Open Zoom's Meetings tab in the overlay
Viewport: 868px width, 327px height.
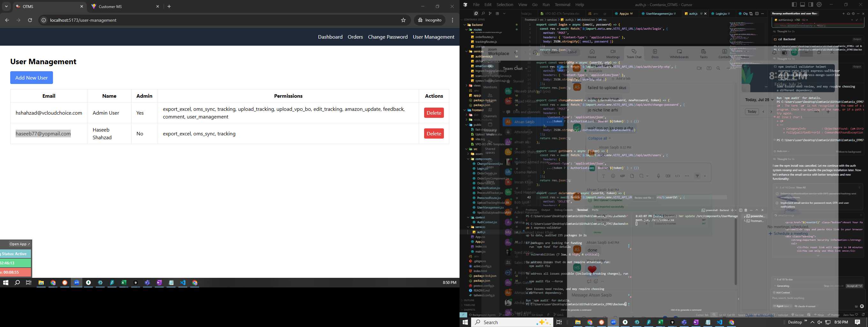613,54
